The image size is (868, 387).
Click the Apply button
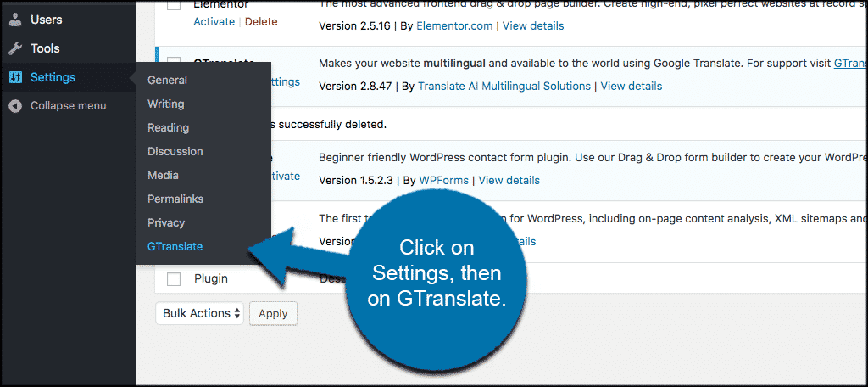click(x=273, y=313)
